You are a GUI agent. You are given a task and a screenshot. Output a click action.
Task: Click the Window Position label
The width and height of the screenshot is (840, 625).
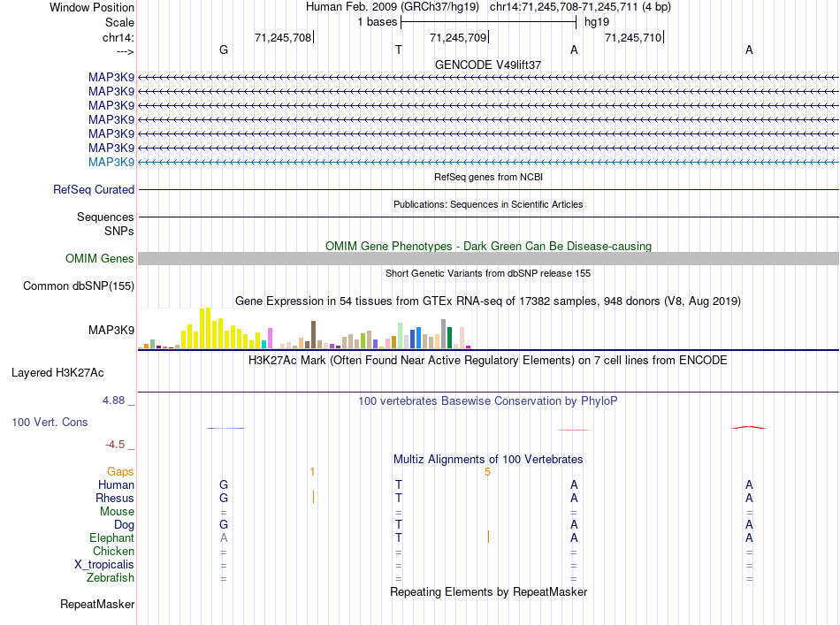point(92,7)
